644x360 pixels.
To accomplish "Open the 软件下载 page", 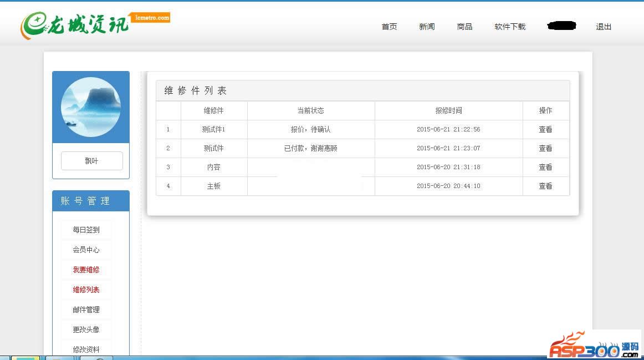I will (510, 27).
